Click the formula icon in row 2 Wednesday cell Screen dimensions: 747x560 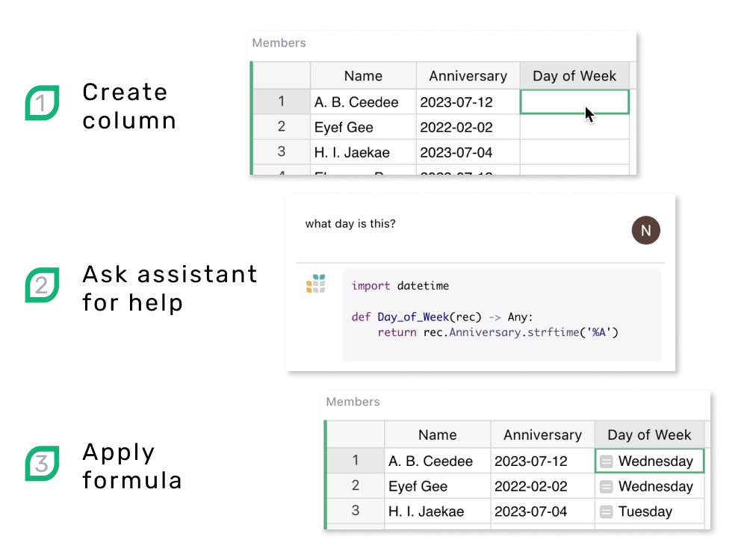[x=607, y=487]
